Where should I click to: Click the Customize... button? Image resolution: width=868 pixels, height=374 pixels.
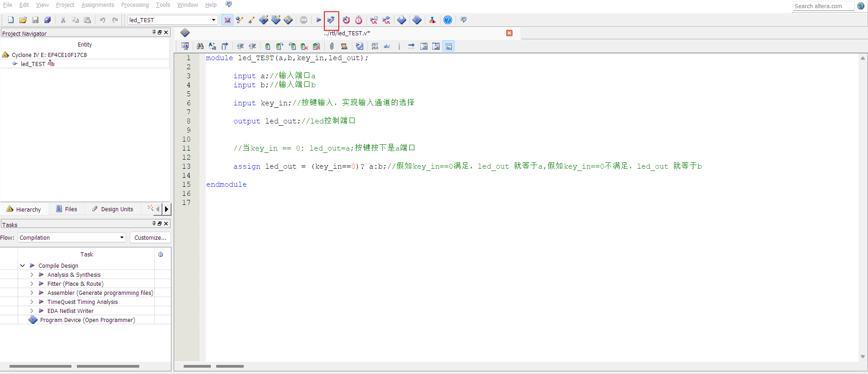(150, 237)
